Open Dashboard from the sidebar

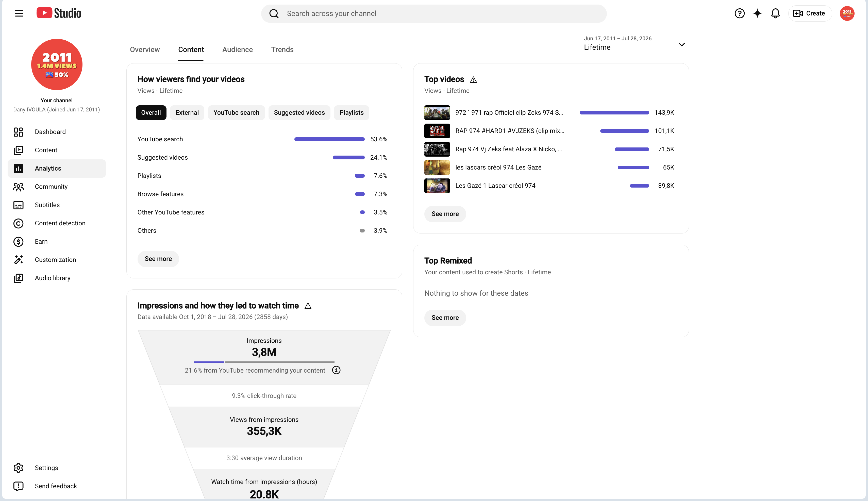[57, 132]
